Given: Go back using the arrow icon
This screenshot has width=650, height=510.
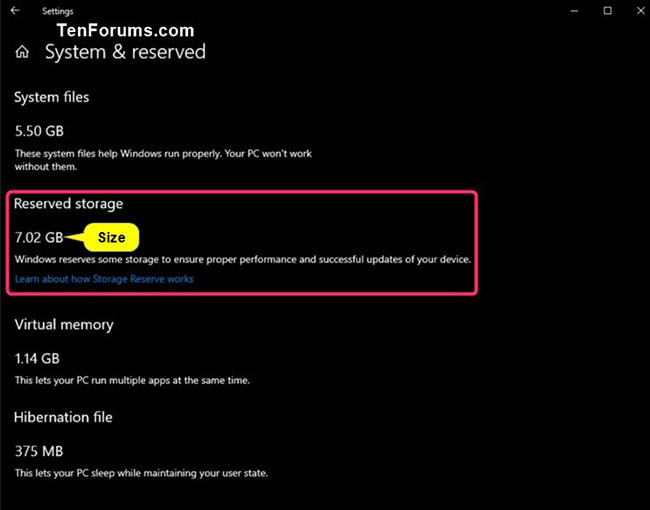Looking at the screenshot, I should pos(15,10).
